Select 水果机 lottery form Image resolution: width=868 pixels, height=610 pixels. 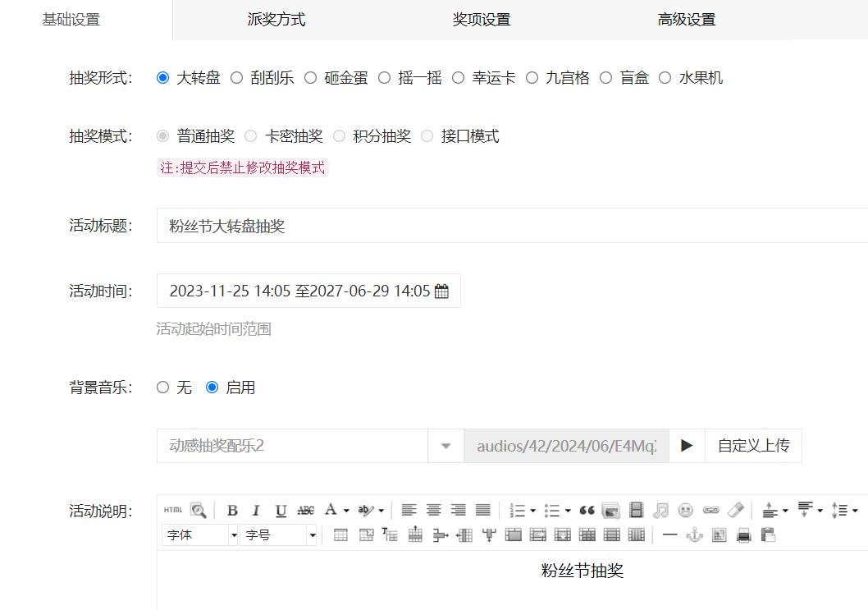coord(665,77)
